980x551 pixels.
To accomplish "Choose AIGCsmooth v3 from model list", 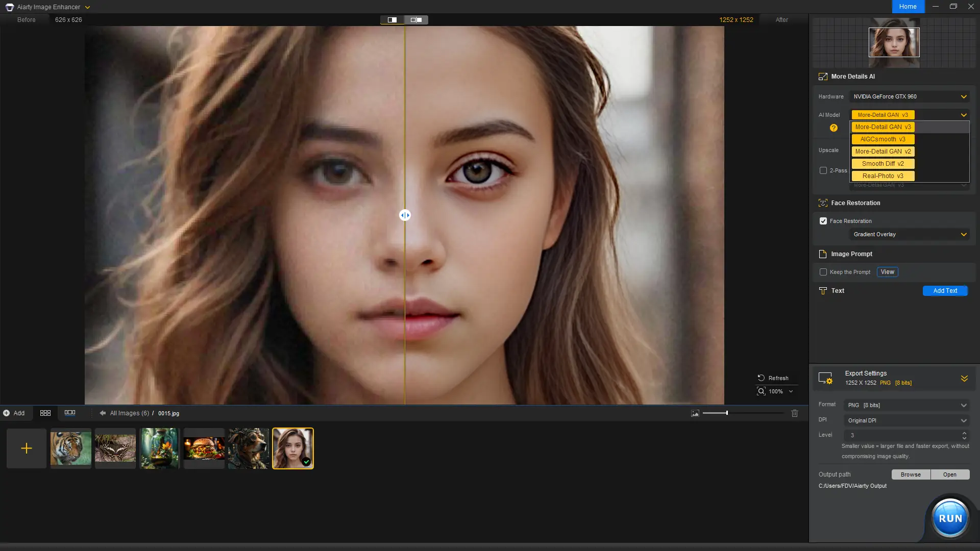I will (x=883, y=139).
